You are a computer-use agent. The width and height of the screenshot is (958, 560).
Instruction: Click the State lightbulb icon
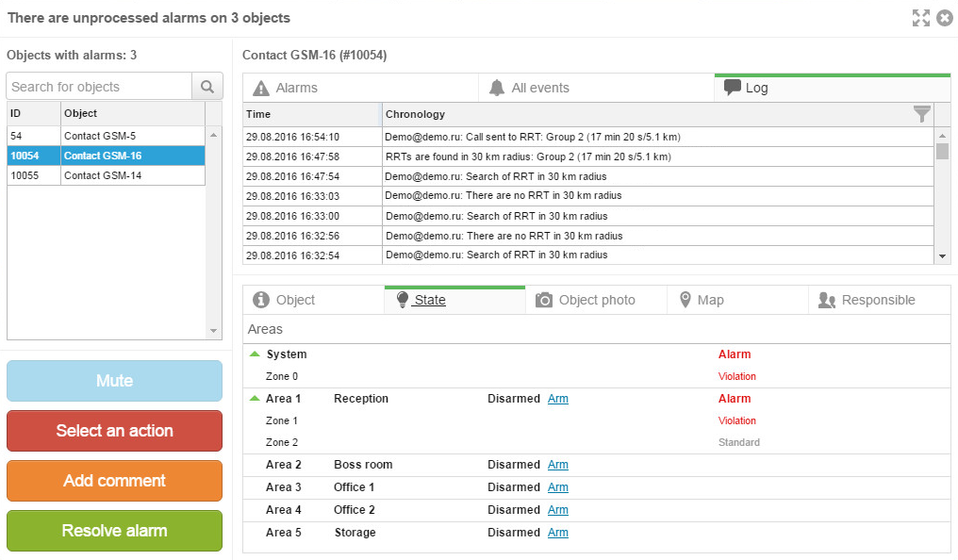tap(402, 300)
